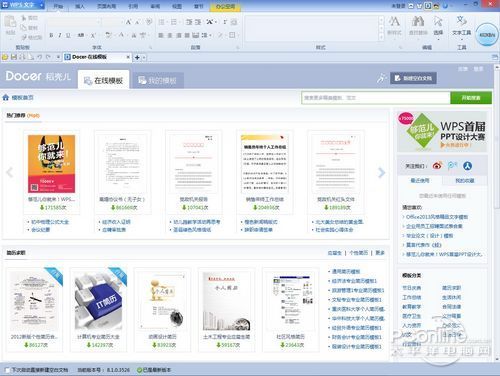Click the Undo arrow icon
The height and width of the screenshot is (376, 500).
tap(39, 57)
